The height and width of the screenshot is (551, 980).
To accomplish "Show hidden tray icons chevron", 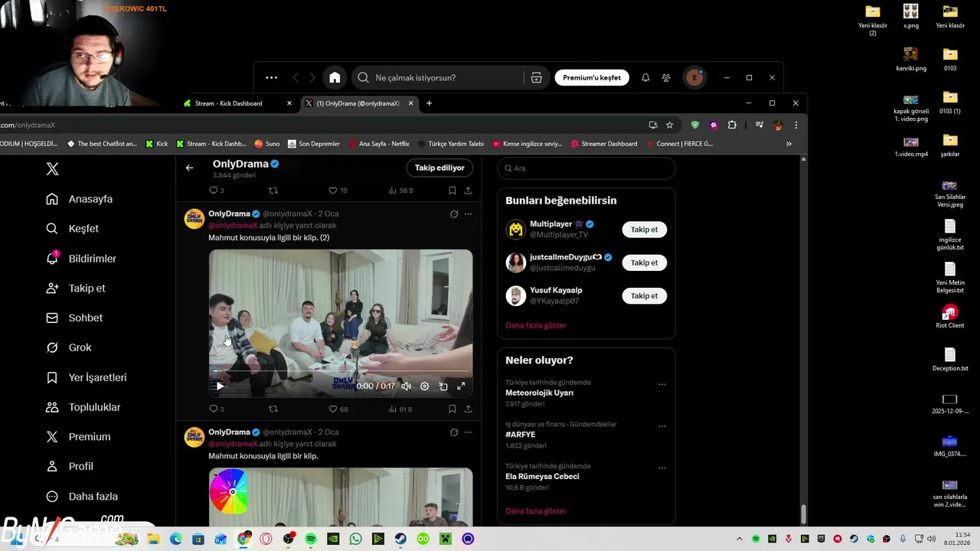I will point(739,539).
